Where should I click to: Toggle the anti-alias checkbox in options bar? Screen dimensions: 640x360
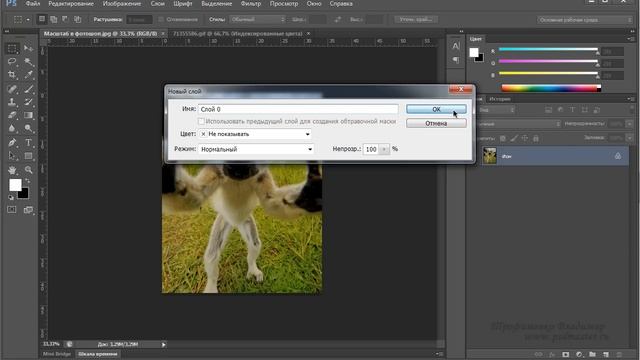pyautogui.click(x=161, y=19)
